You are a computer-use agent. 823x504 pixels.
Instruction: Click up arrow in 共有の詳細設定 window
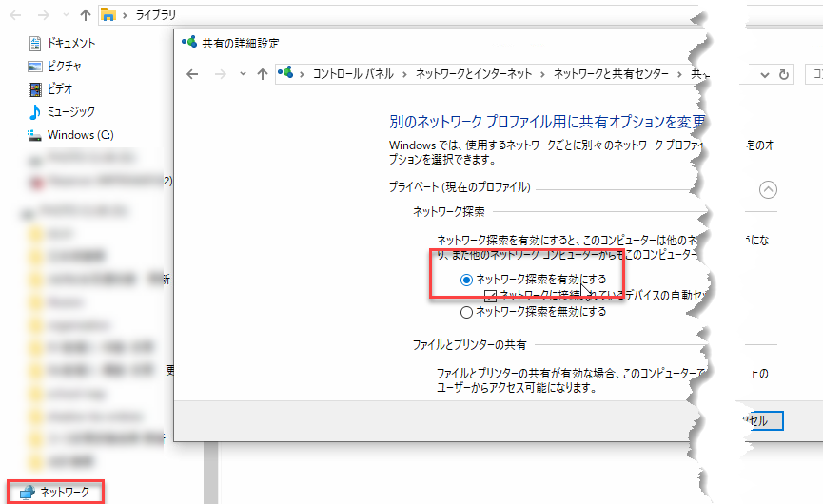[263, 74]
